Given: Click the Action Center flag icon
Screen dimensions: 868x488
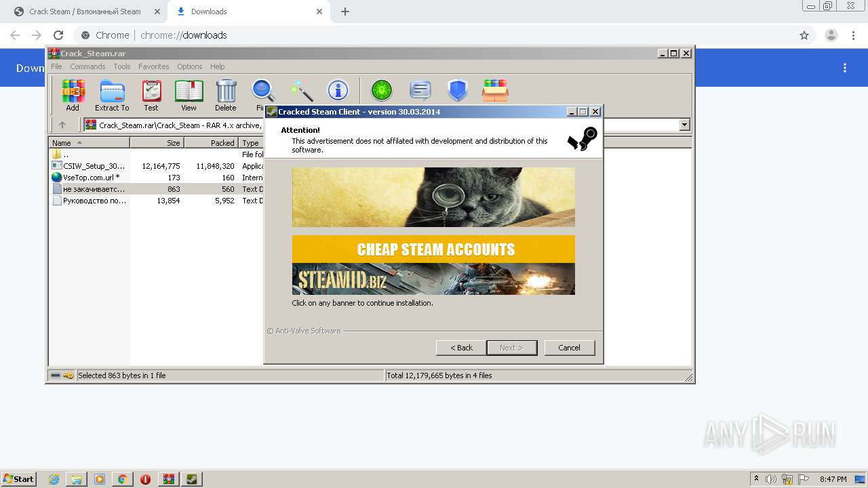Looking at the screenshot, I should 803,479.
